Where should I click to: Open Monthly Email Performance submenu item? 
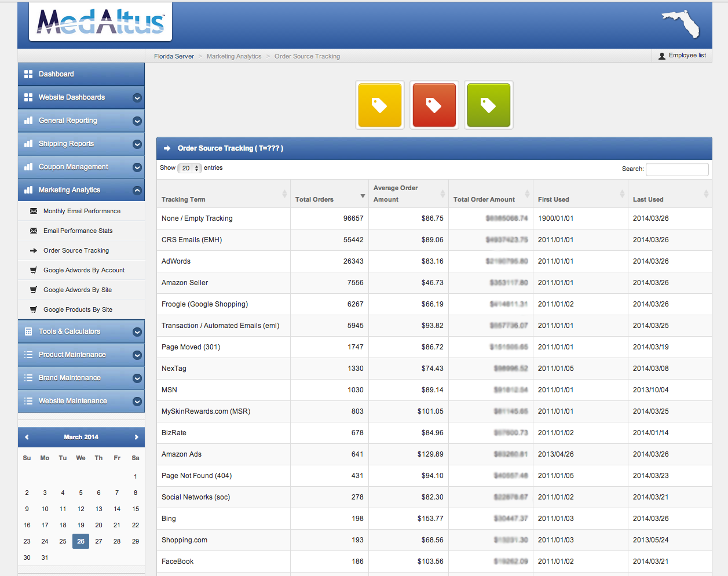[82, 211]
